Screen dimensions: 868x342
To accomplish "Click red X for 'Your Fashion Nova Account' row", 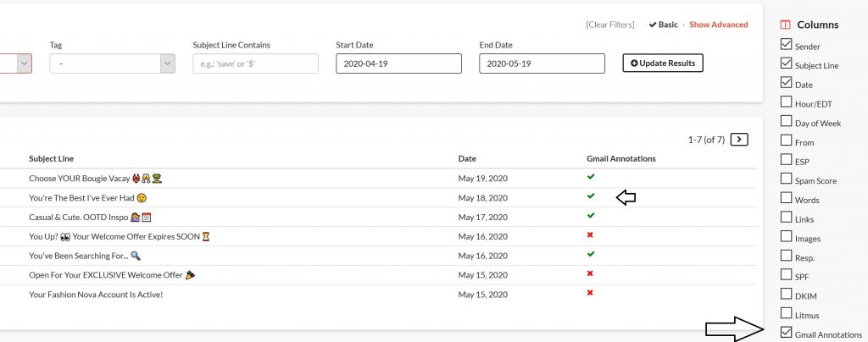I will (591, 293).
